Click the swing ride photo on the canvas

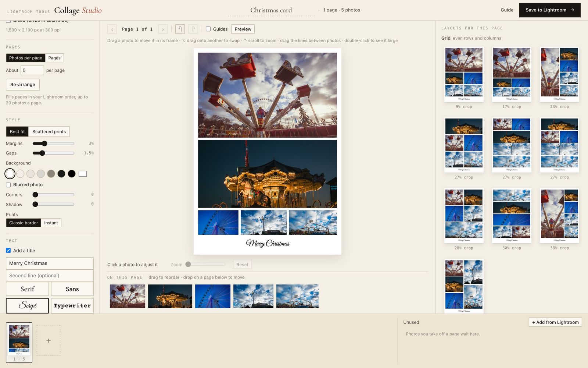coord(268,95)
